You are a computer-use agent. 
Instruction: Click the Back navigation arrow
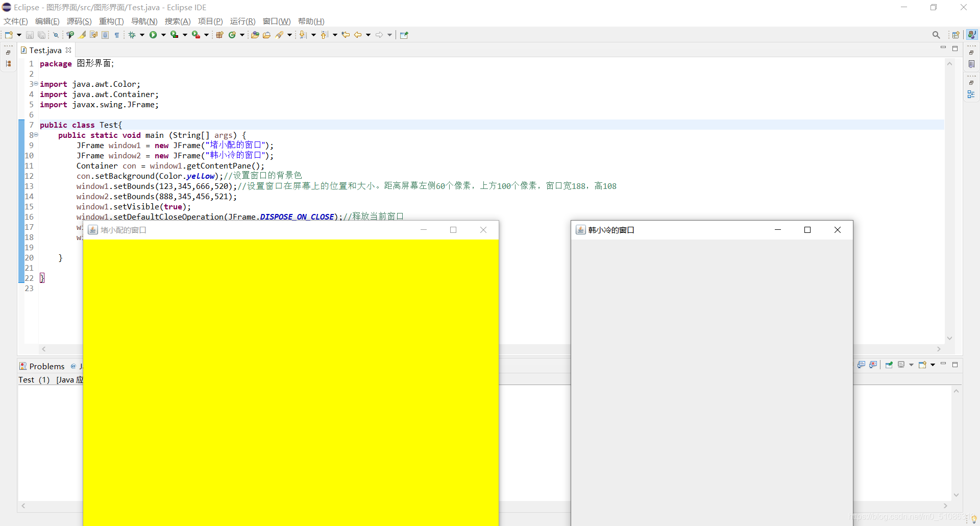pos(358,35)
